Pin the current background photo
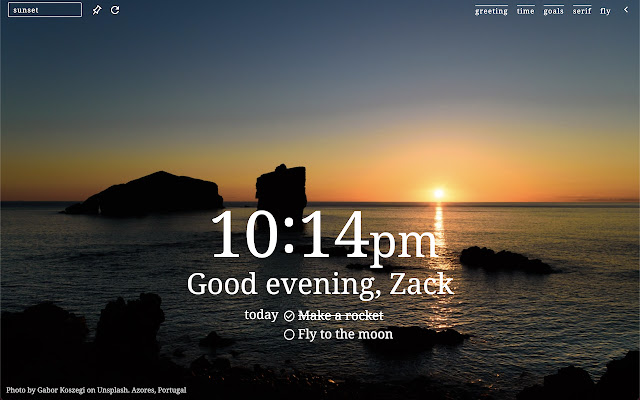Viewport: 640px width, 400px height. point(97,10)
